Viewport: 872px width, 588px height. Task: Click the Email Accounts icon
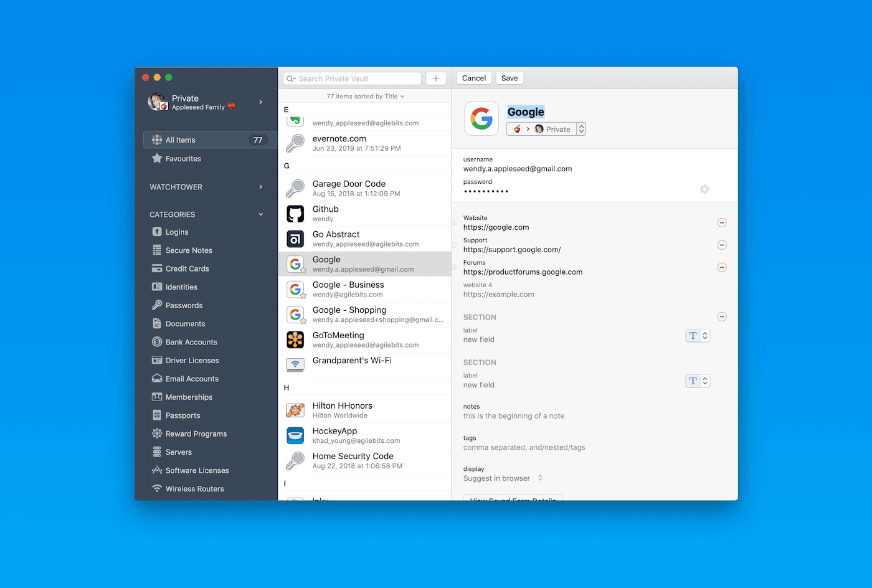[x=157, y=378]
